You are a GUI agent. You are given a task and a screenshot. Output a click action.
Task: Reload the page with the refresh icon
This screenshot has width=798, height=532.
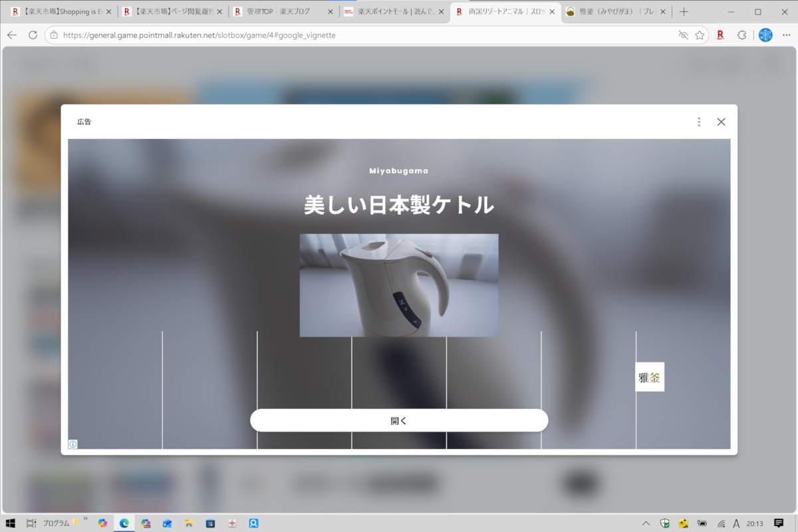pyautogui.click(x=33, y=35)
